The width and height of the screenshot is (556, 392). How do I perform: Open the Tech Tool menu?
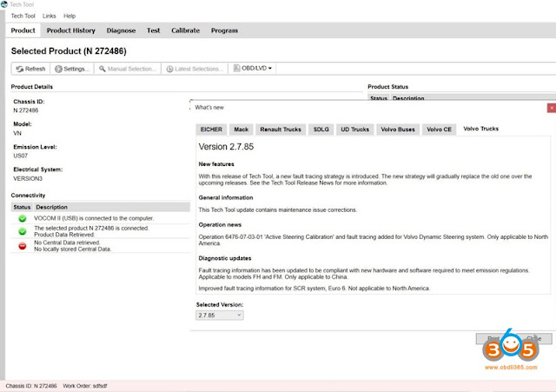(23, 16)
